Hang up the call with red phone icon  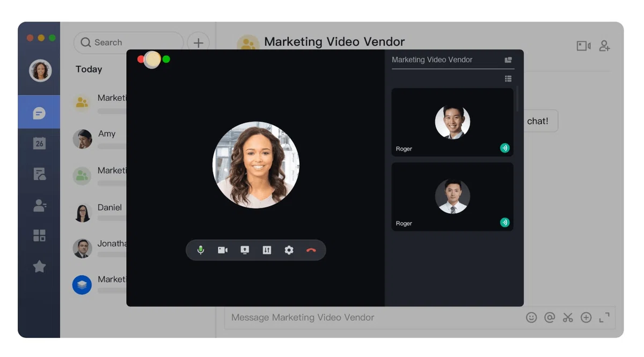[x=311, y=250]
